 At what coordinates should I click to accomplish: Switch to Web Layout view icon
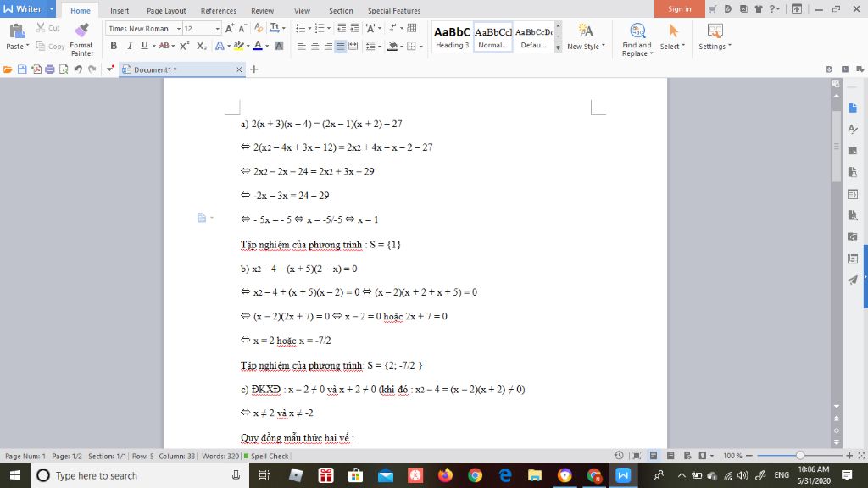click(x=687, y=455)
